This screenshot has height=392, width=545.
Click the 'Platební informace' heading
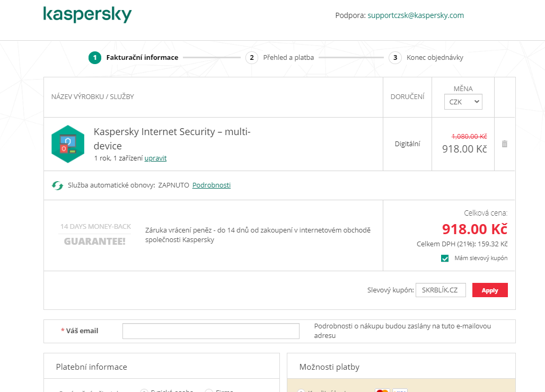click(91, 367)
